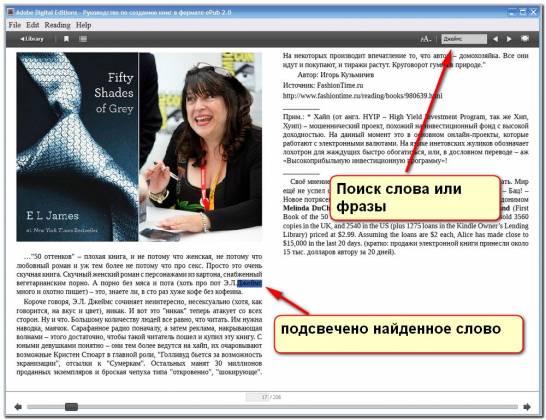Toggle full screen reading mode
The image size is (546, 420).
tap(525, 39)
